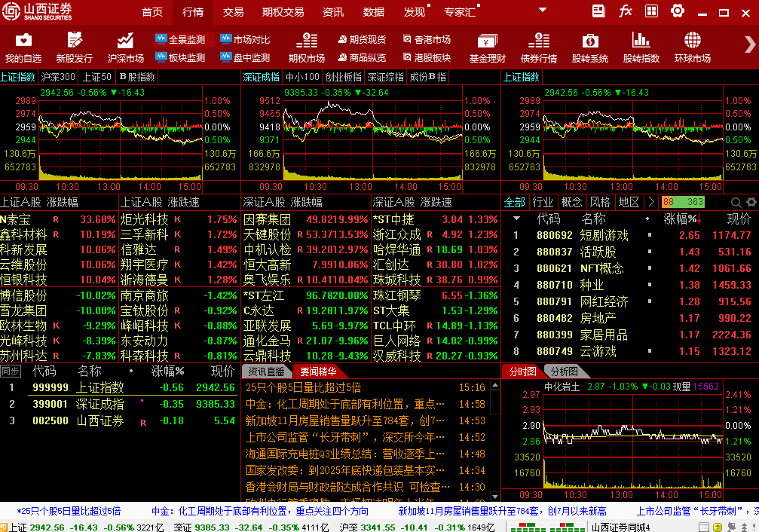
Task: Switch to 中小100 tab
Action: click(x=302, y=77)
